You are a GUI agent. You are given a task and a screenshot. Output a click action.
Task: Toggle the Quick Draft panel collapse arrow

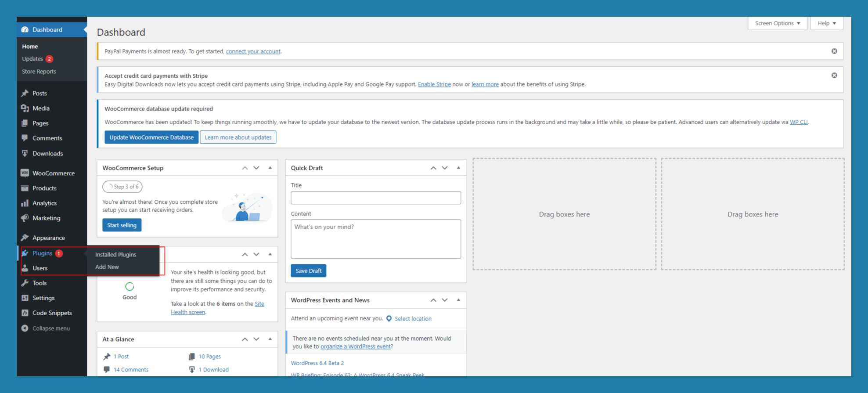click(x=458, y=168)
